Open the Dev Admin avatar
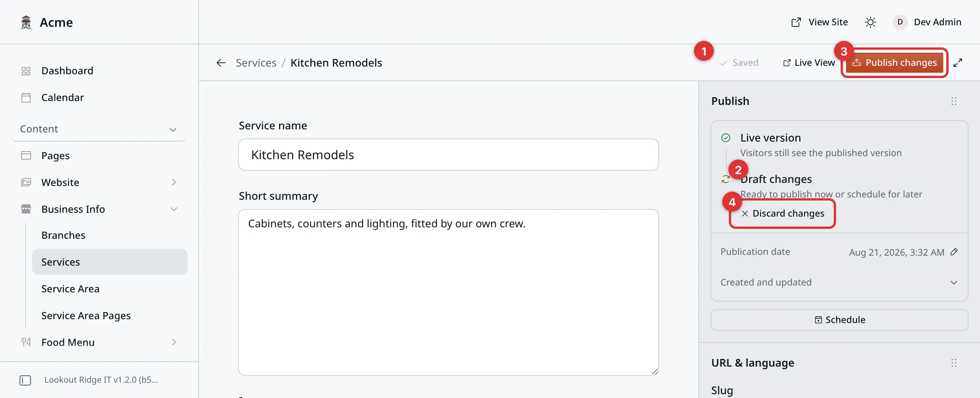The height and width of the screenshot is (398, 980). pos(900,22)
